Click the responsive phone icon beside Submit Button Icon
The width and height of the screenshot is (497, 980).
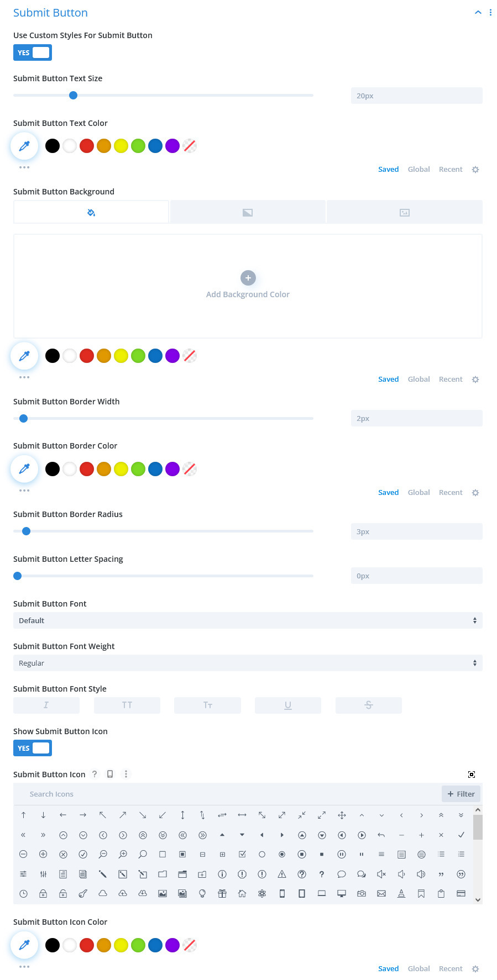point(110,774)
